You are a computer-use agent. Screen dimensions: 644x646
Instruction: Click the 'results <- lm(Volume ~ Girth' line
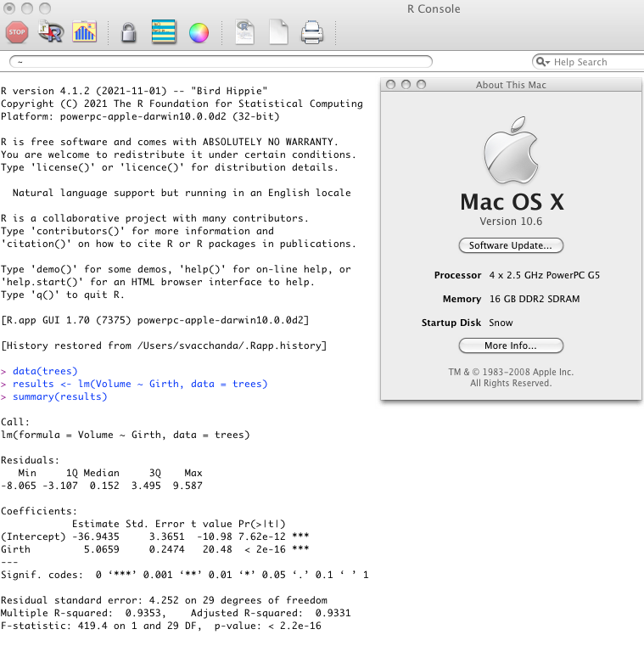[x=140, y=384]
